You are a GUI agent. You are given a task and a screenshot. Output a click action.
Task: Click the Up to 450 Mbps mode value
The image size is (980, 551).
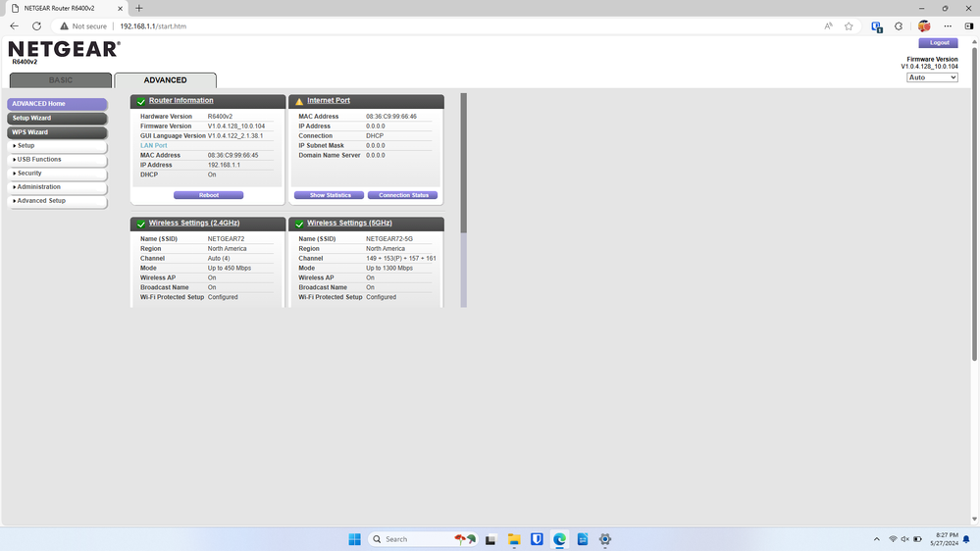tap(230, 268)
